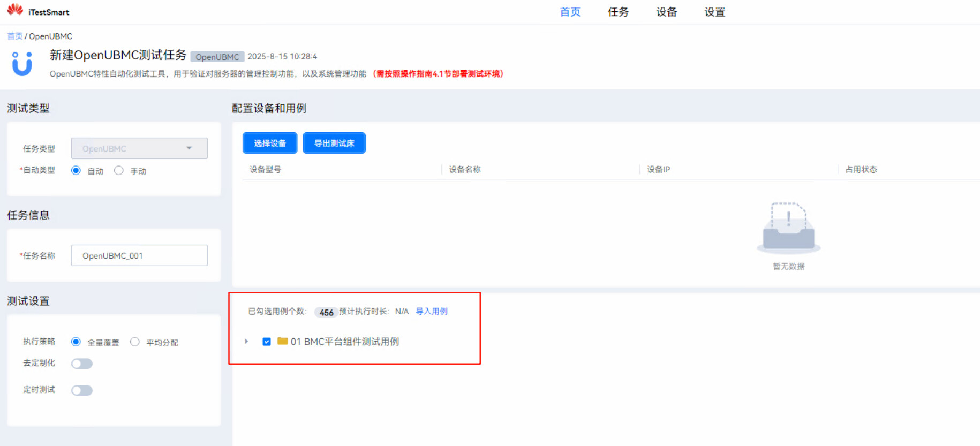Click the 导出测试床 button
Image resolution: width=980 pixels, height=446 pixels.
click(x=334, y=143)
